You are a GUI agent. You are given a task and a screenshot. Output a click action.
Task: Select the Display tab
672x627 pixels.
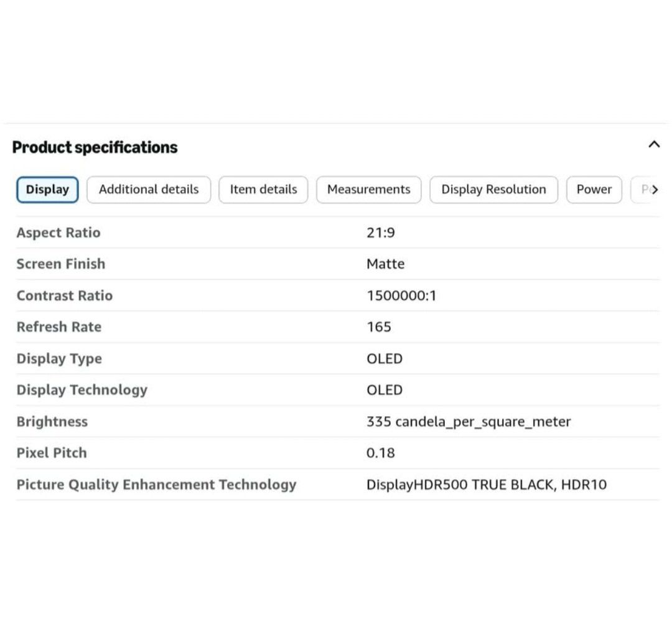point(47,190)
